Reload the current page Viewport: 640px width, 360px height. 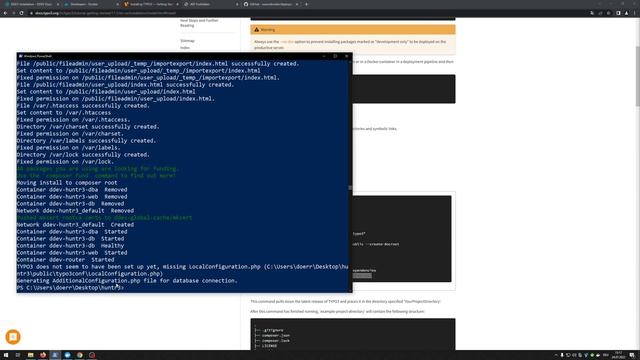[x=22, y=13]
